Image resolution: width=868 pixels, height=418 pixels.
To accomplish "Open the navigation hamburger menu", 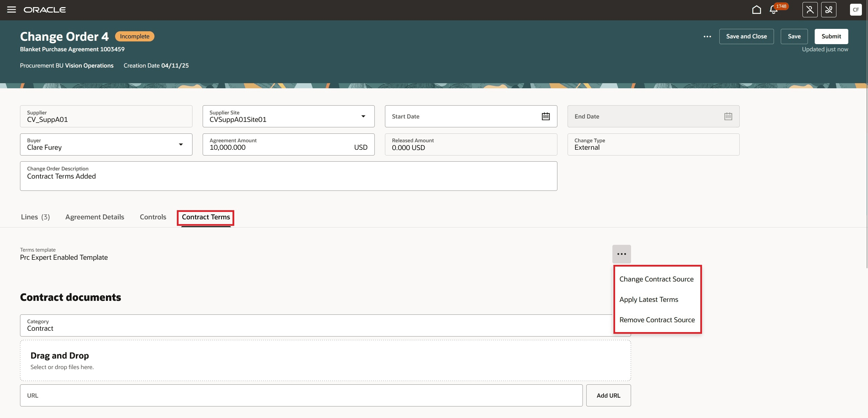I will (12, 10).
